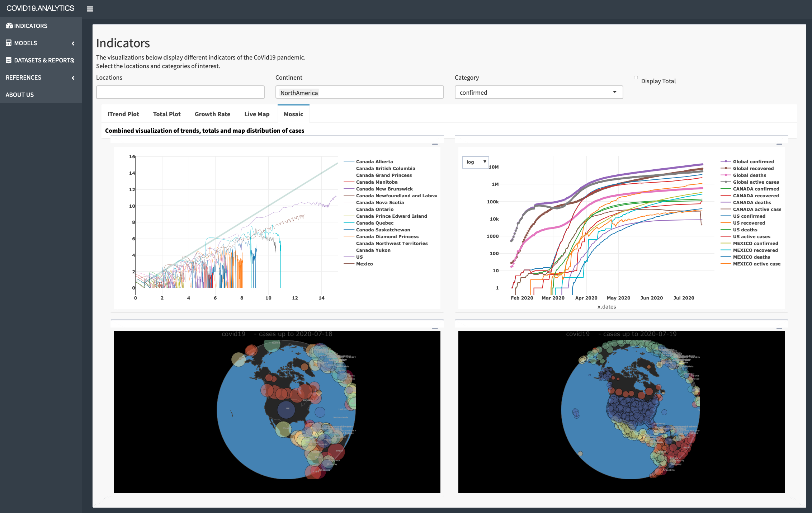Switch to the Live Map tab
The width and height of the screenshot is (812, 513).
pyautogui.click(x=257, y=114)
